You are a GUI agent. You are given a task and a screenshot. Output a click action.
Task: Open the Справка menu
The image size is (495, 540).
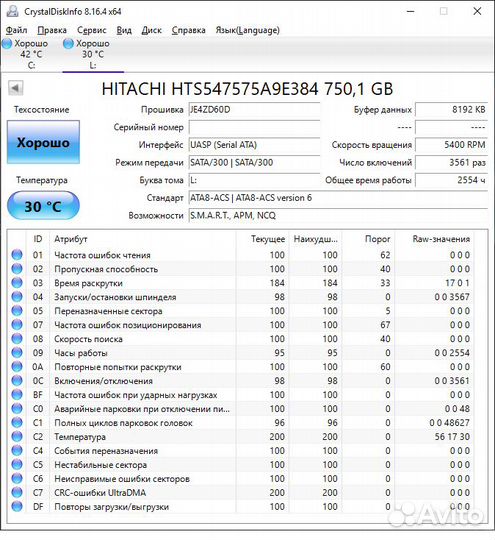point(188,30)
